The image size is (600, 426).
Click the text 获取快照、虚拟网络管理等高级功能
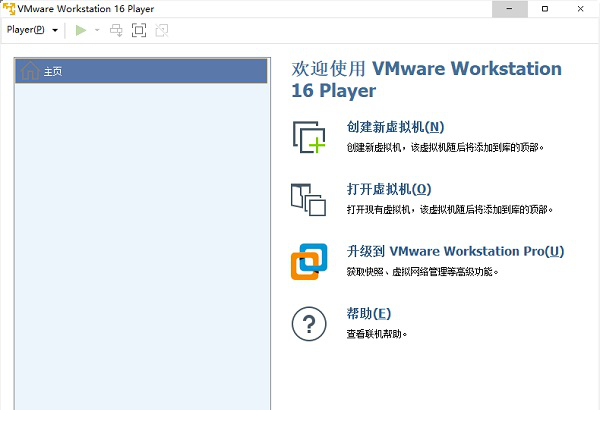point(422,272)
